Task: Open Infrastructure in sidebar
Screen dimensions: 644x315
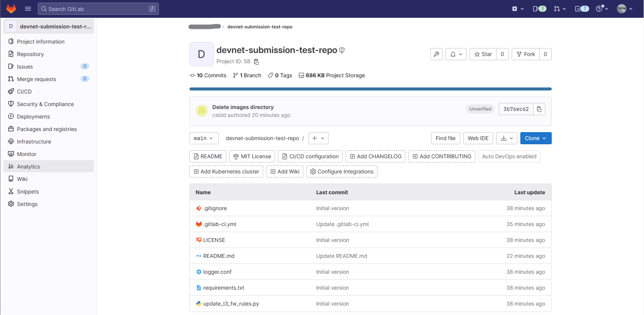Action: (49, 142)
